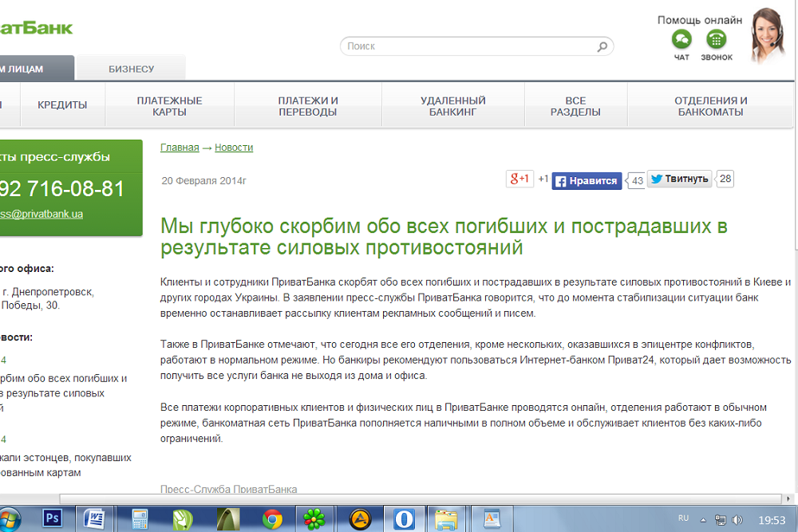798x532 pixels.
Task: Click the horizontal page scrollbar
Action: 421,499
